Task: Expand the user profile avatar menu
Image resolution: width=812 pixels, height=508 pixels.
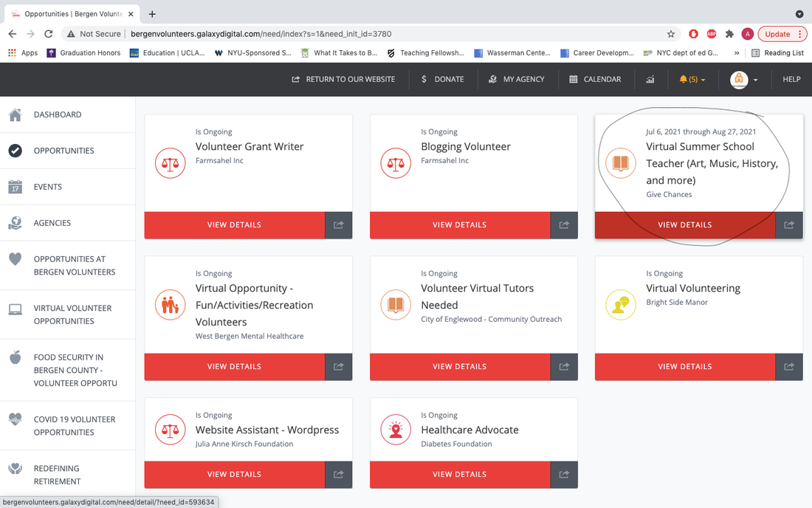Action: pyautogui.click(x=744, y=80)
